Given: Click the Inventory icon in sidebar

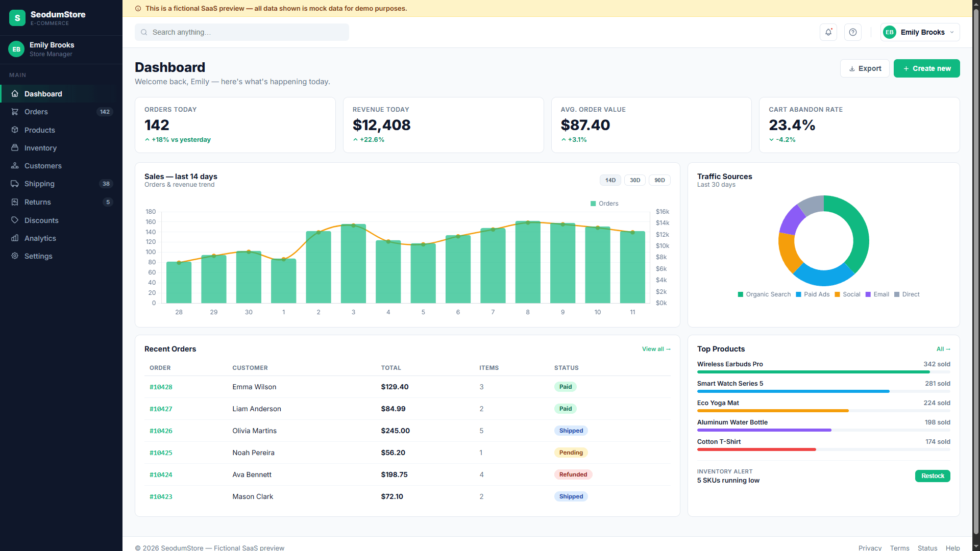Looking at the screenshot, I should [15, 148].
